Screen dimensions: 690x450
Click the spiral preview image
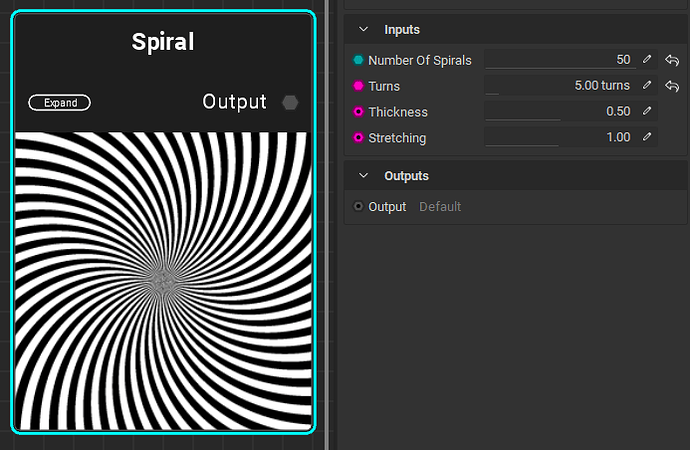(163, 280)
